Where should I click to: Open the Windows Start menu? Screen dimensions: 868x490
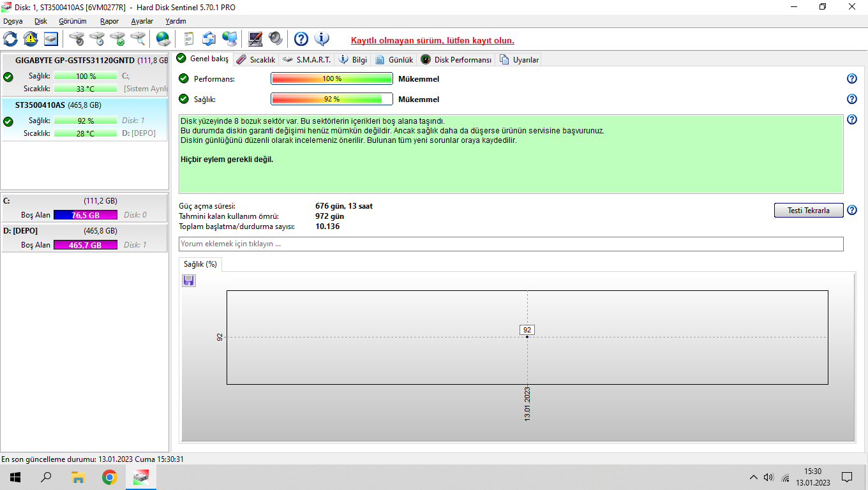[x=15, y=477]
